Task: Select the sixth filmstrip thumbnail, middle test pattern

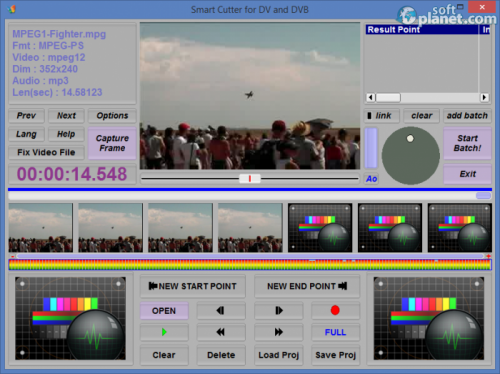Action: (x=390, y=228)
